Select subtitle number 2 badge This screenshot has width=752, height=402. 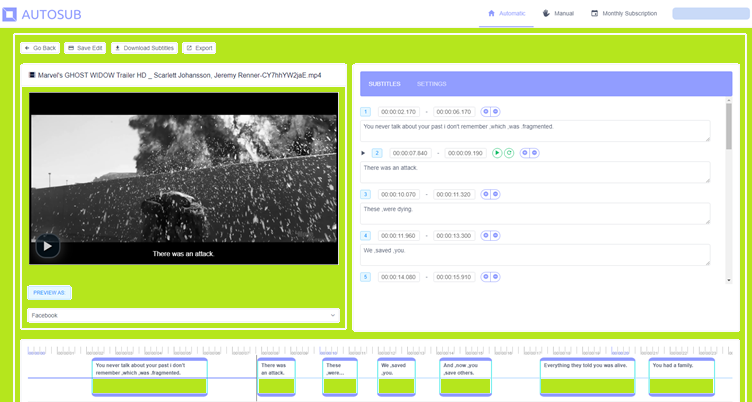click(x=377, y=153)
